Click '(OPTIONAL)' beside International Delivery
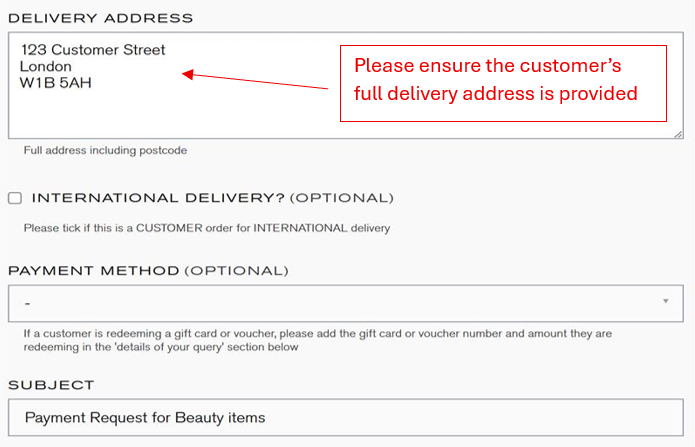 [x=342, y=198]
